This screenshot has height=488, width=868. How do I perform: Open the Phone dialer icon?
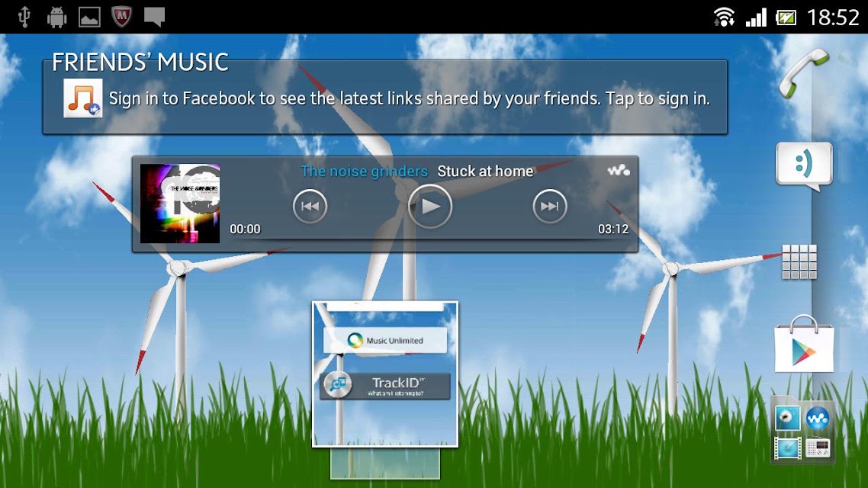pos(803,73)
